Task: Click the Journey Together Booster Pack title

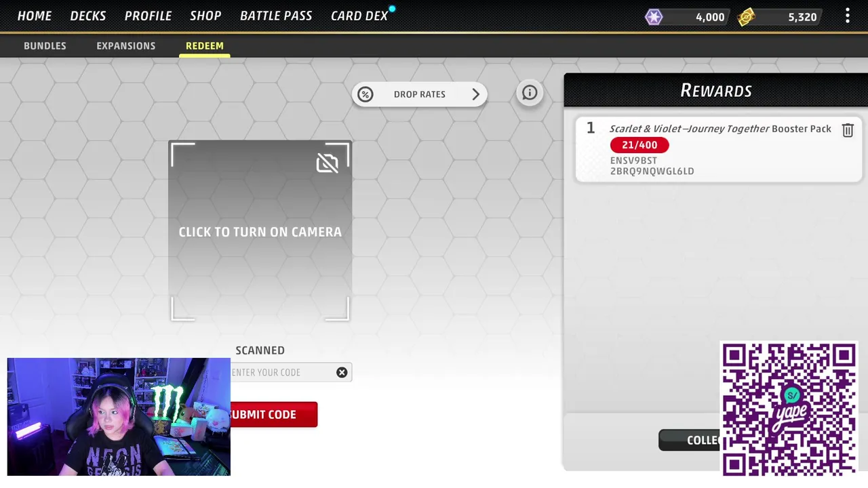Action: coord(720,129)
